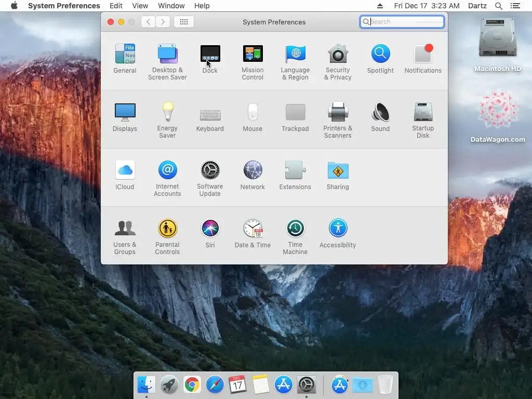Launch Safari from the Dock

coord(215,385)
